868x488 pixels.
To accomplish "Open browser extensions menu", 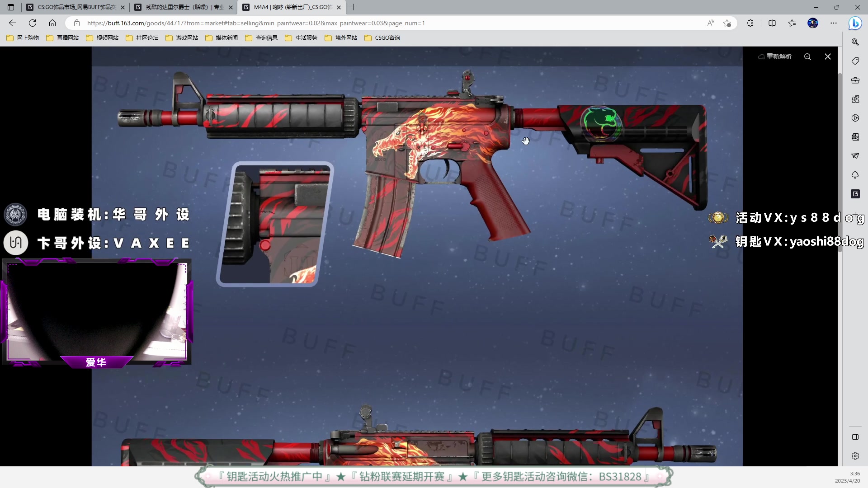I will [x=750, y=23].
